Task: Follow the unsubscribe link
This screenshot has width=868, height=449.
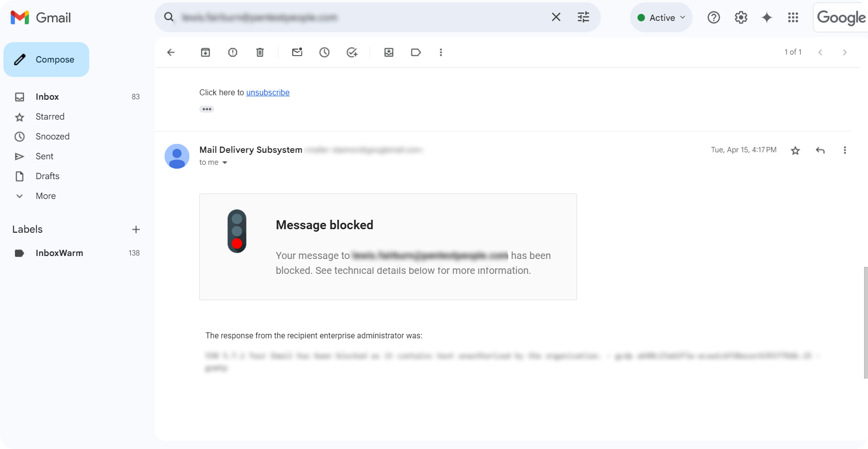Action: pyautogui.click(x=268, y=92)
